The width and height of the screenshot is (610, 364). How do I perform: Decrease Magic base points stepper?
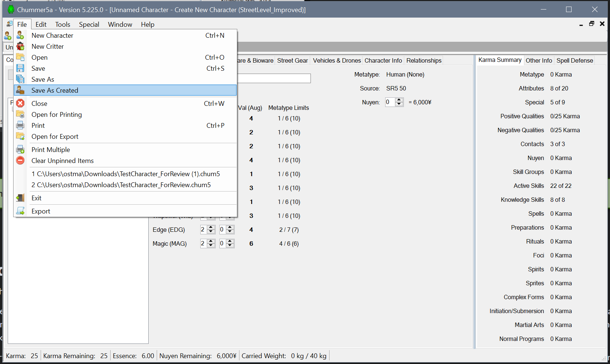click(211, 246)
